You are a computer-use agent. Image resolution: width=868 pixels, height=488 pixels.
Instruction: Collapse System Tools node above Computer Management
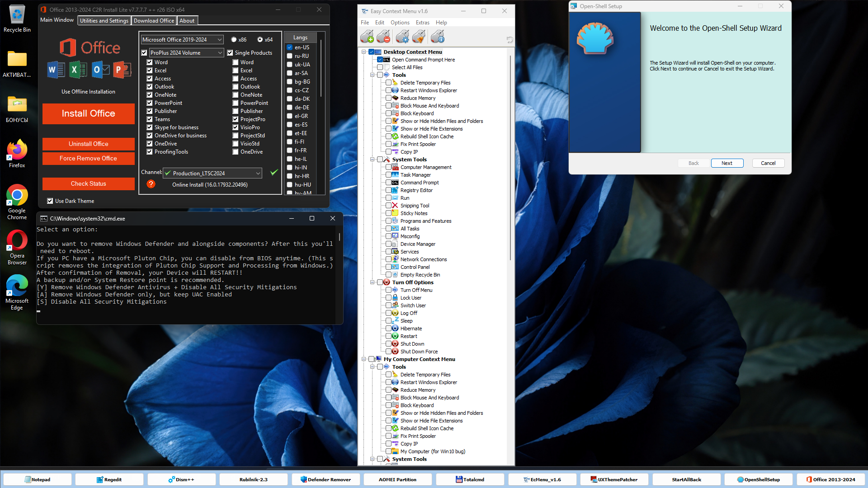click(x=372, y=160)
